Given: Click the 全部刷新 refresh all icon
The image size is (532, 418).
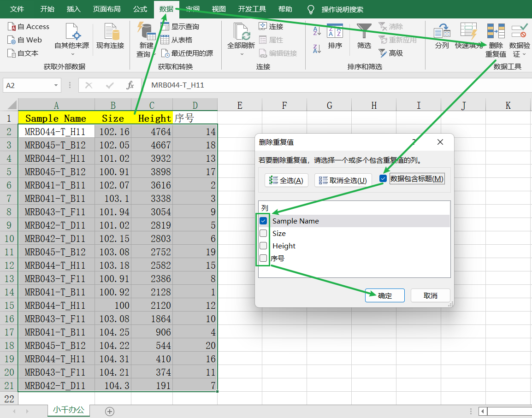Looking at the screenshot, I should (241, 32).
